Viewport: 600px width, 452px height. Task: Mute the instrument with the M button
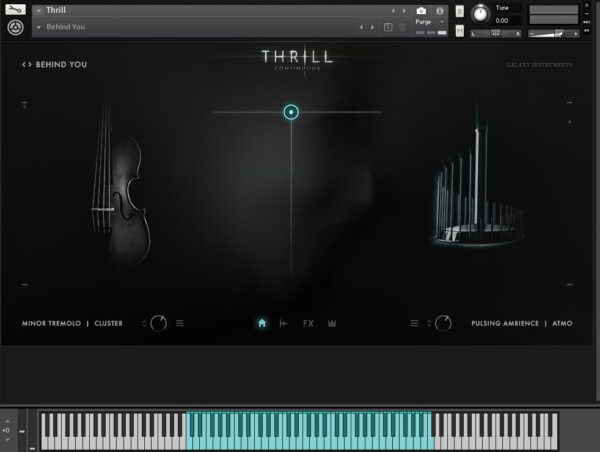point(460,31)
